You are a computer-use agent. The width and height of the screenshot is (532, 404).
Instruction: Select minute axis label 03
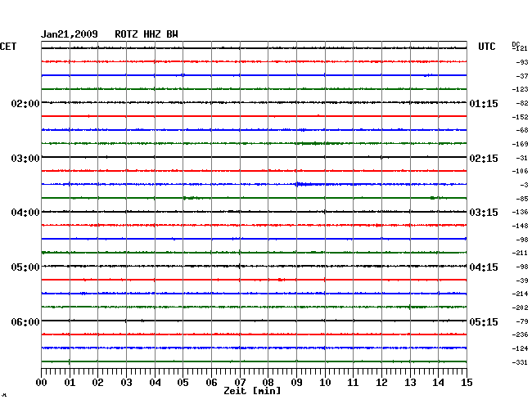pos(126,383)
